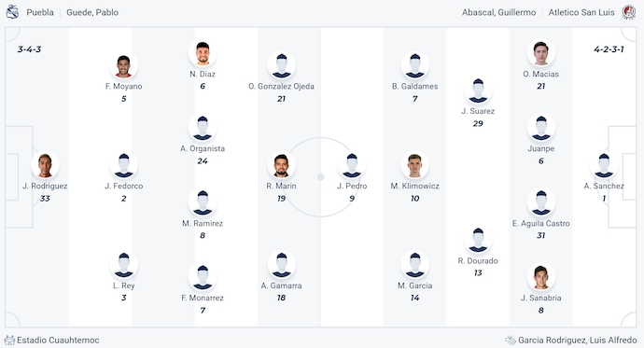The image size is (644, 348).
Task: Select O. Macias player photo
Action: [x=541, y=53]
